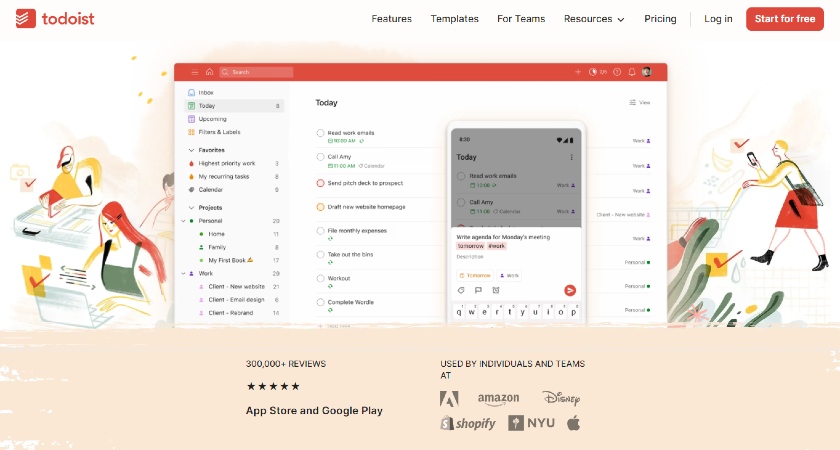Open the Inbox in the sidebar

point(234,93)
